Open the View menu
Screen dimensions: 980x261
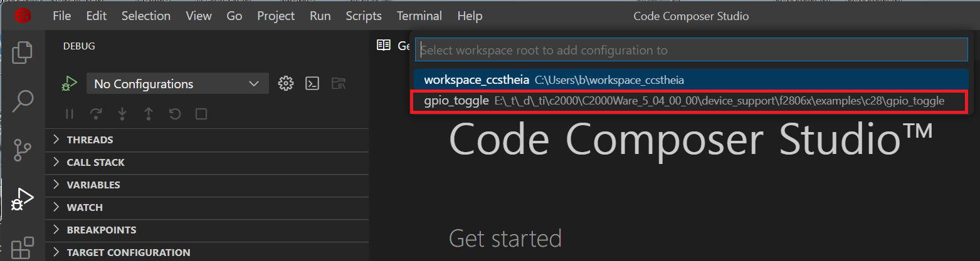[199, 16]
